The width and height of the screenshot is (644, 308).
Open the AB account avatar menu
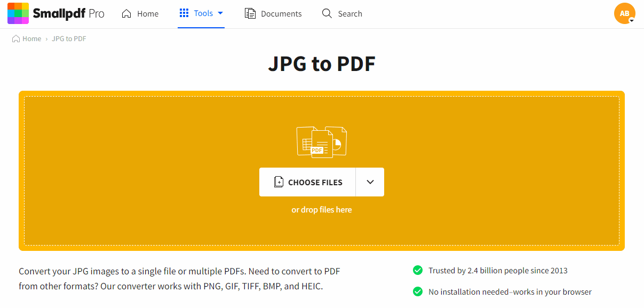pyautogui.click(x=625, y=13)
